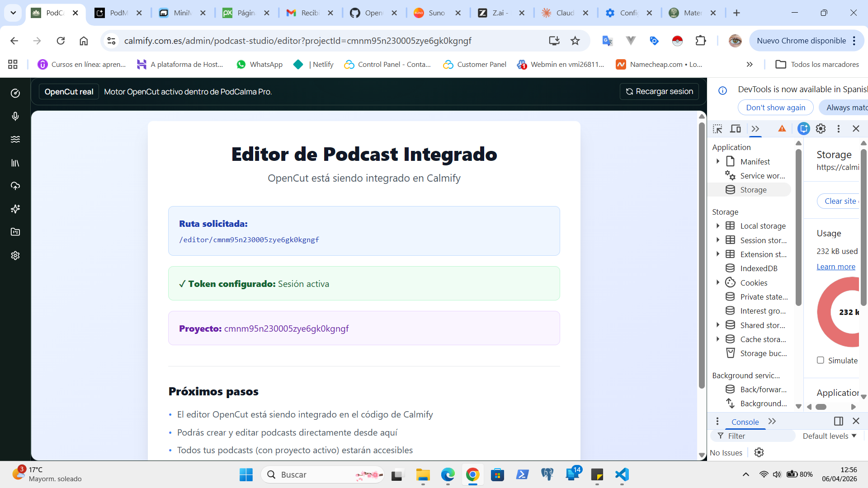The width and height of the screenshot is (868, 488).
Task: Expand the Cookies tree node
Action: [718, 282]
